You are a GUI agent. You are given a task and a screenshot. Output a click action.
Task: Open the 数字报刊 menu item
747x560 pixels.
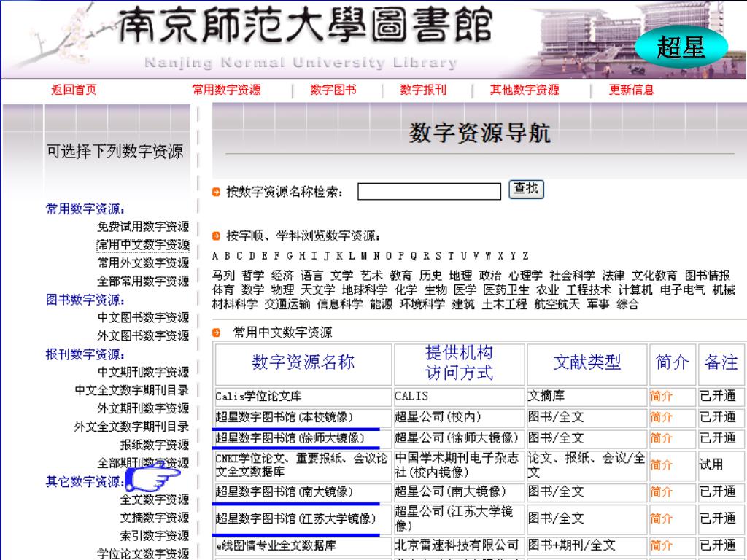423,90
